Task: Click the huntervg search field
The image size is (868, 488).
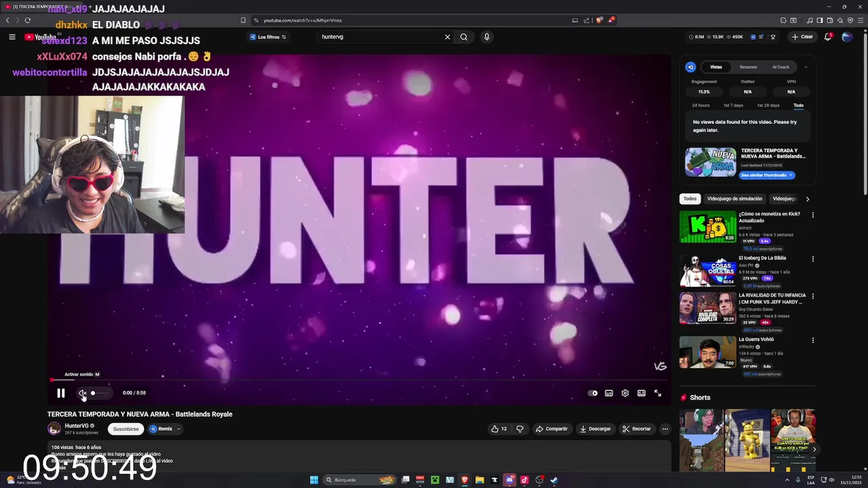Action: [x=380, y=37]
